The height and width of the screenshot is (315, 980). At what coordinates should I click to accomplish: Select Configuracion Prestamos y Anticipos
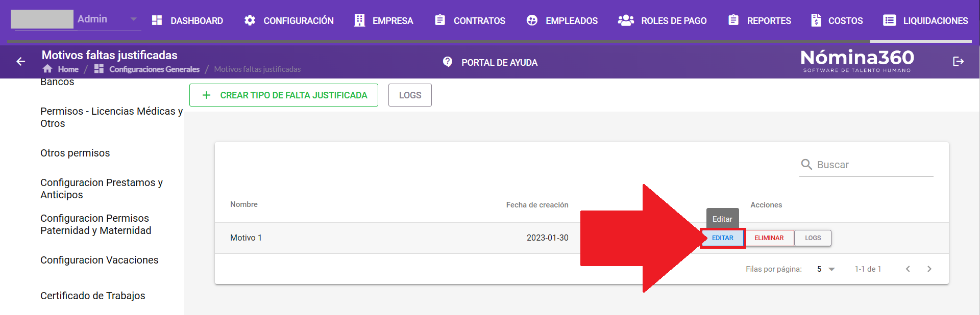(102, 189)
